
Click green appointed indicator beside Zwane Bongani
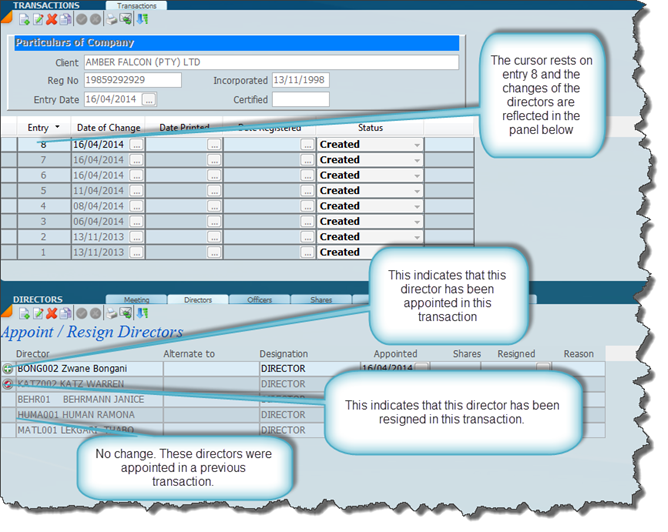tap(9, 369)
